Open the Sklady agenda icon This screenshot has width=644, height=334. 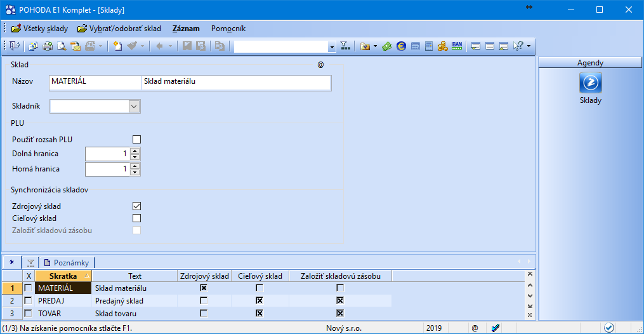[x=590, y=83]
